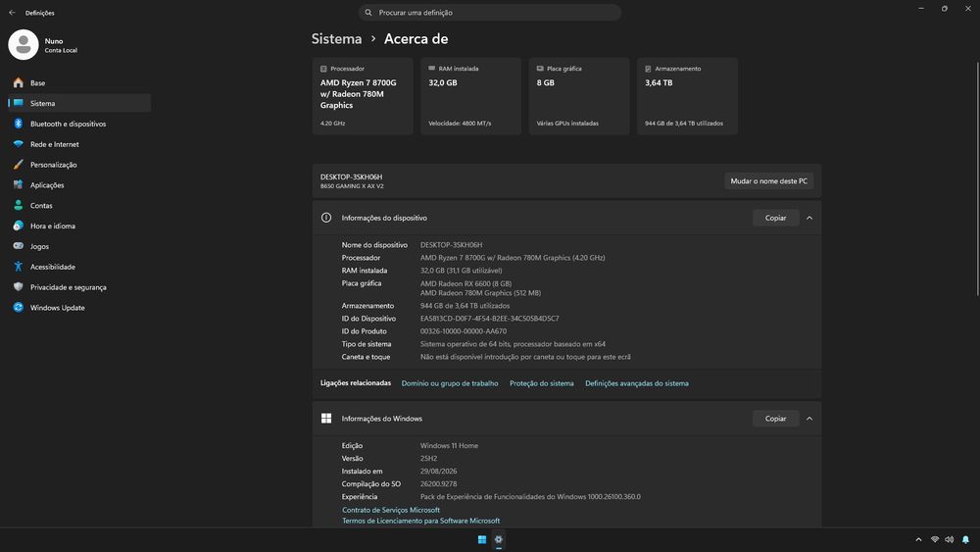Open the Bluetooth e dispositivos icon
Image resolution: width=980 pixels, height=552 pixels.
coord(18,124)
